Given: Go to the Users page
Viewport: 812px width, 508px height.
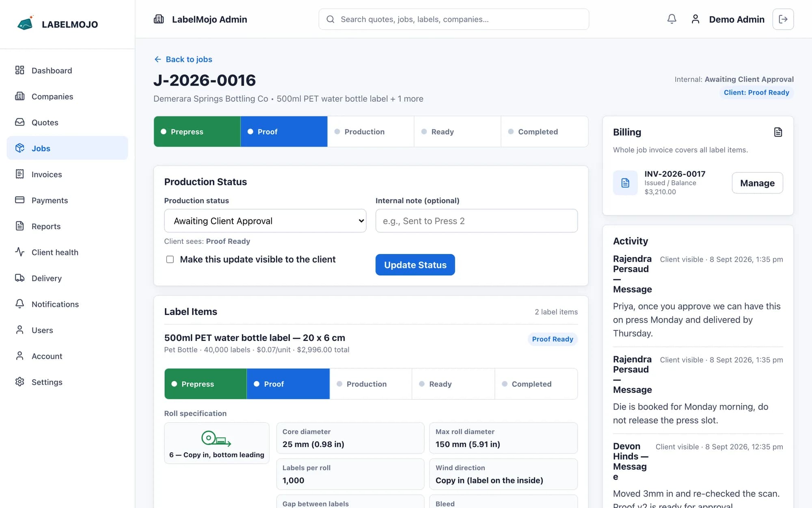Looking at the screenshot, I should tap(67, 330).
